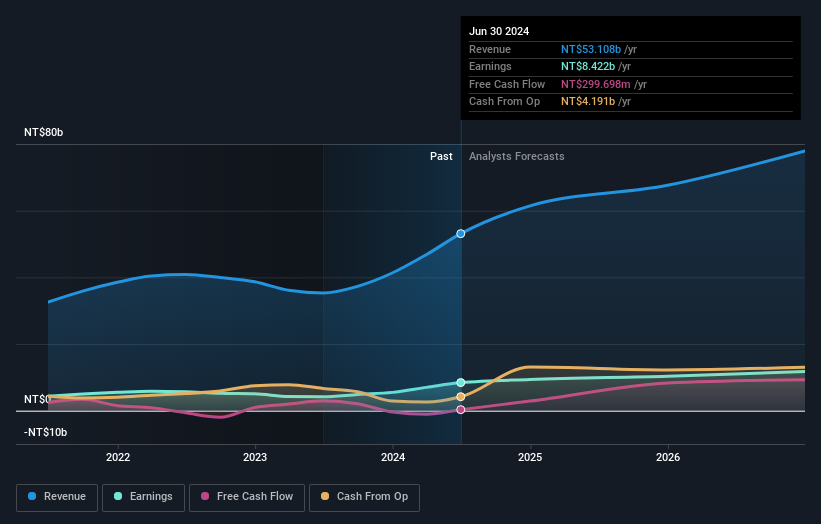
Task: Click the NT$299.698m free cash flow value
Action: click(x=596, y=84)
